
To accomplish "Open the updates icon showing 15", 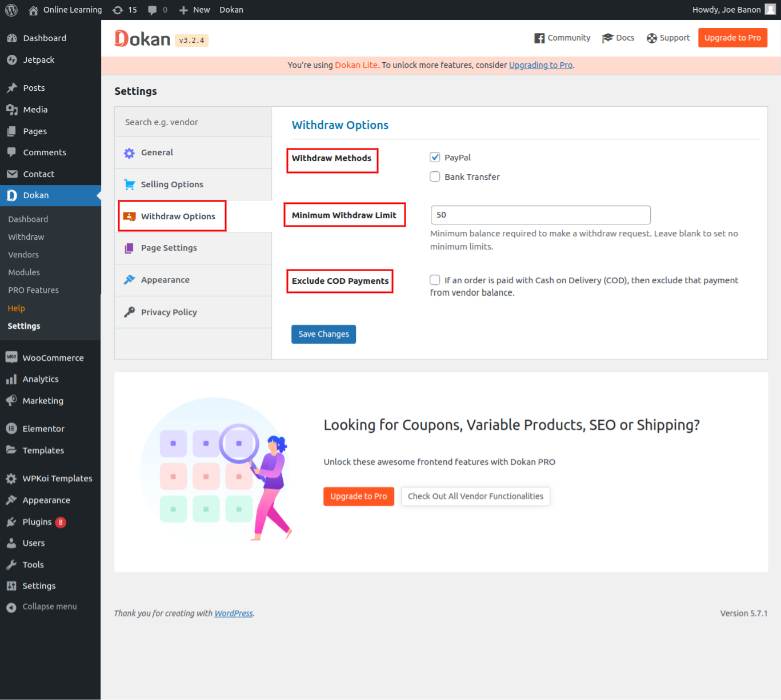I will 118,10.
